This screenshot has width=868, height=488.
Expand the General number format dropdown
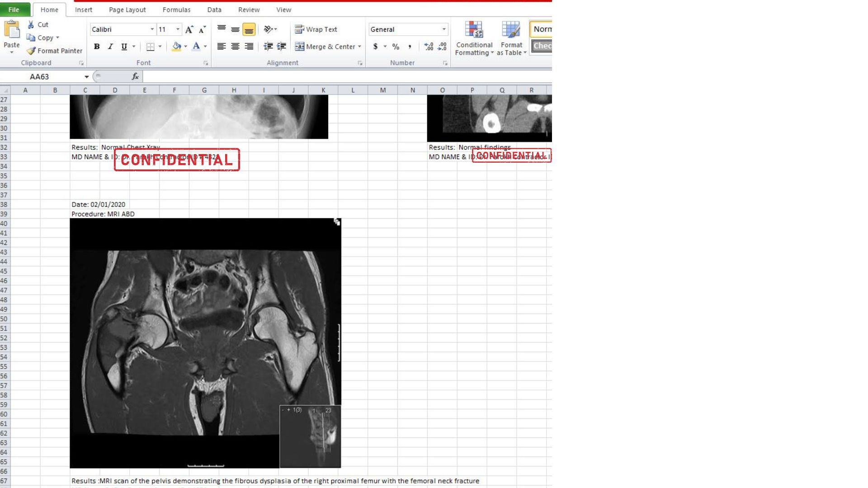coord(443,29)
